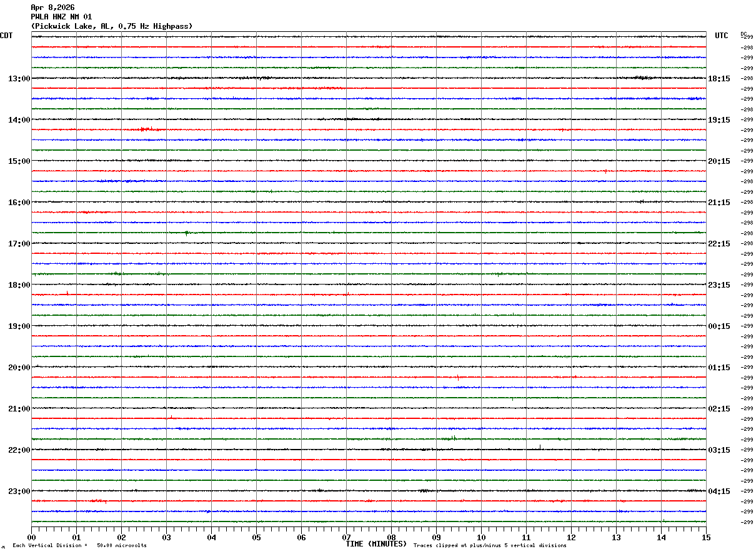This screenshot has height=554, width=756.
Task: Click the date text 'Apr 8,2026'
Action: tap(52, 8)
